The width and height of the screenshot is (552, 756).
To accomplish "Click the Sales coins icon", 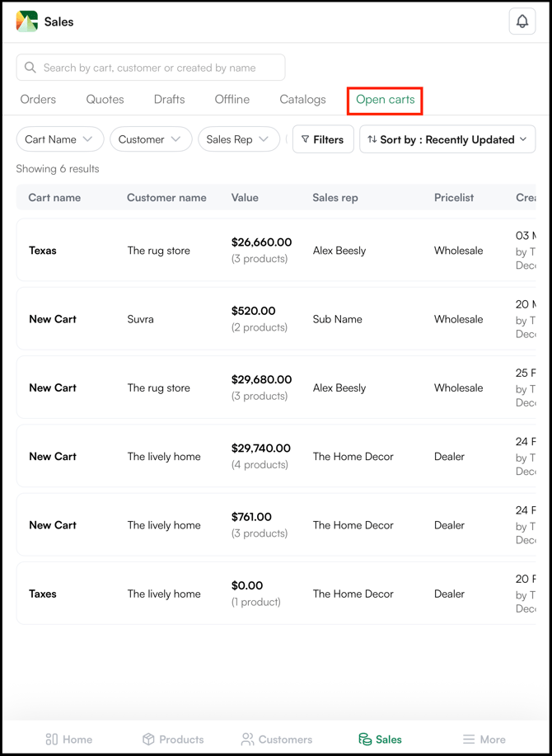I will 365,740.
